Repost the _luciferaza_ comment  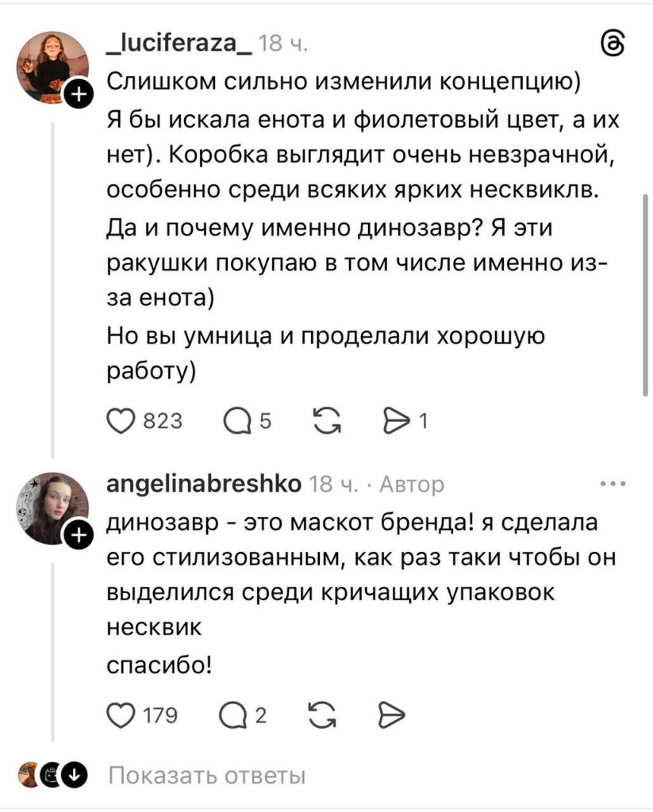[323, 420]
